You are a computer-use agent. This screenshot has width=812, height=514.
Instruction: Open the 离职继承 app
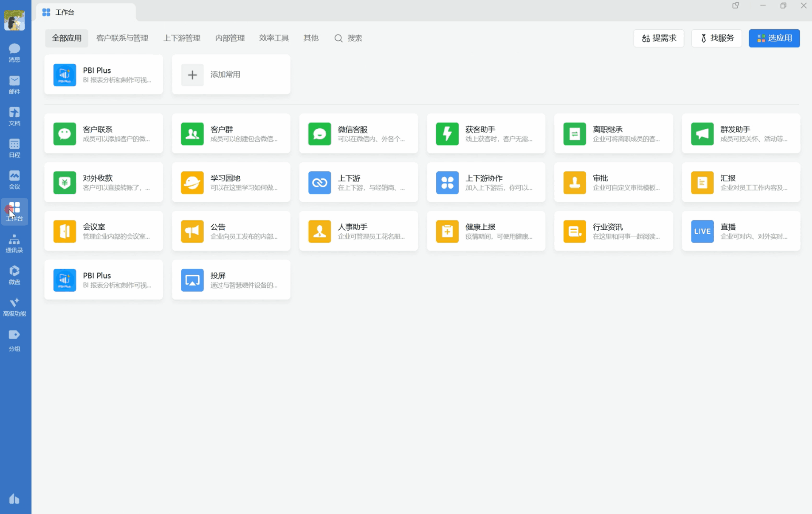(614, 133)
